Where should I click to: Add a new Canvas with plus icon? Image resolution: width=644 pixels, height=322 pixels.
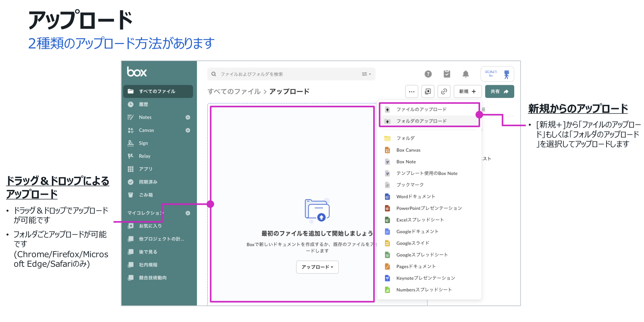pyautogui.click(x=188, y=130)
